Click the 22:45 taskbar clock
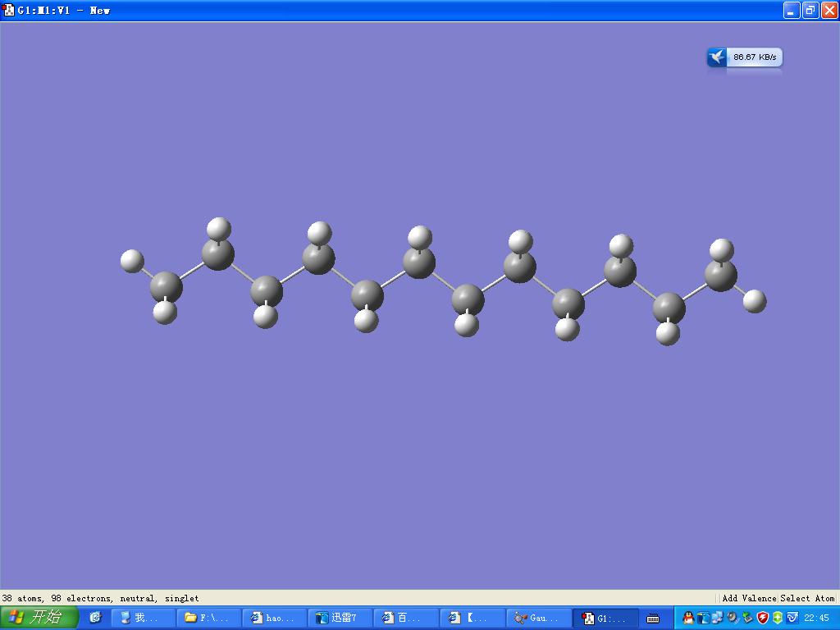Viewport: 840px width, 630px height. pos(816,618)
